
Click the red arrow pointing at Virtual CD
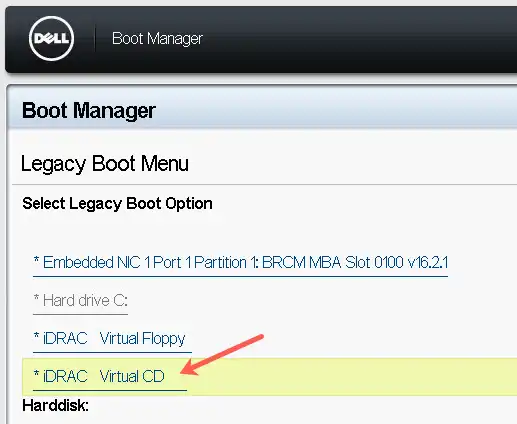coord(222,355)
